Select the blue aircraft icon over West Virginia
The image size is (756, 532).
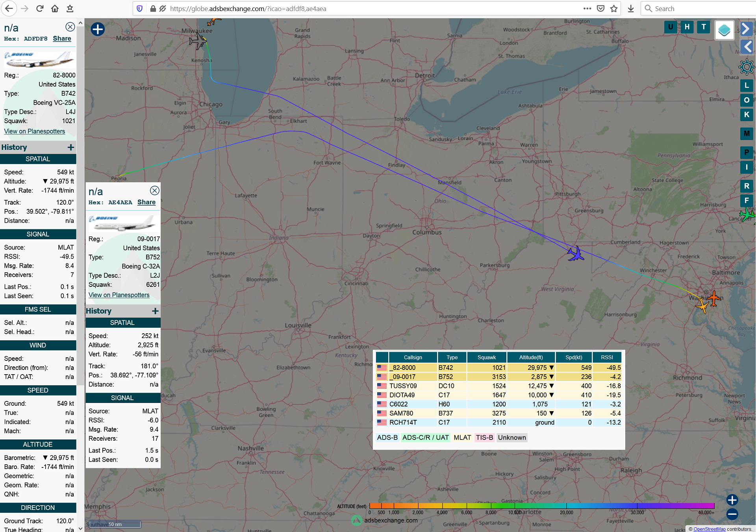[576, 254]
